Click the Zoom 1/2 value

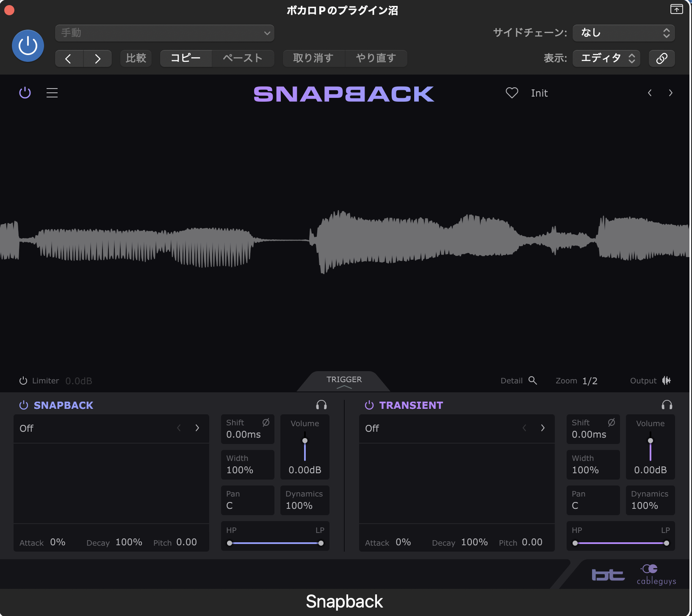590,381
